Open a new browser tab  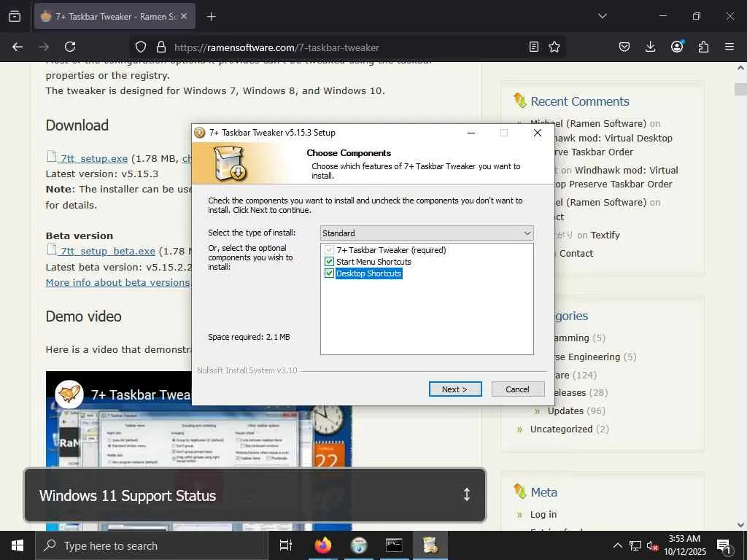(x=211, y=17)
